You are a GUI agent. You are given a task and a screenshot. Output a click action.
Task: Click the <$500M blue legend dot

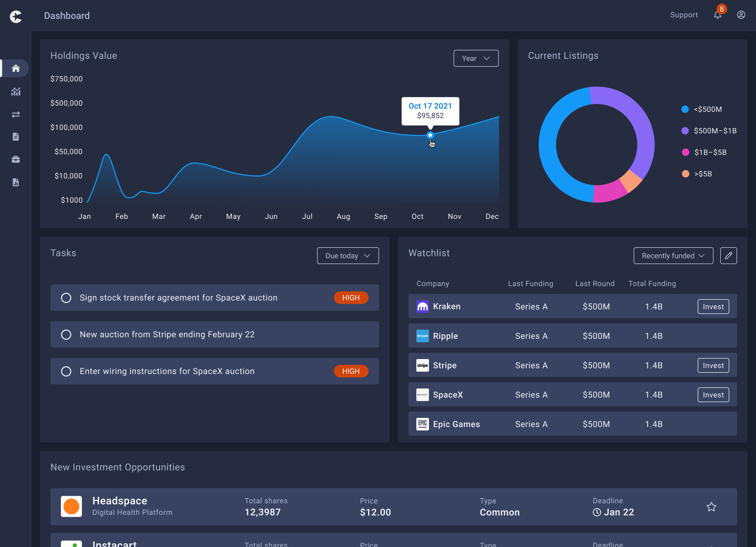pos(685,109)
